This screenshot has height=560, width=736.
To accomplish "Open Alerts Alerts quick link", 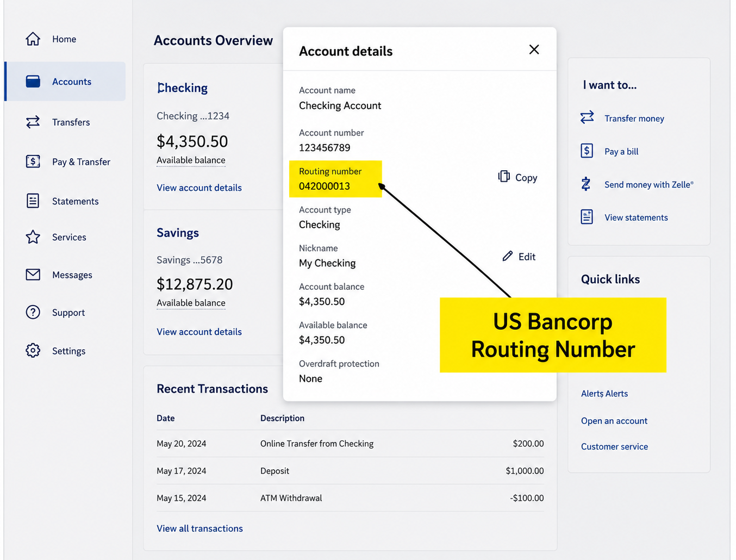I will tap(604, 394).
